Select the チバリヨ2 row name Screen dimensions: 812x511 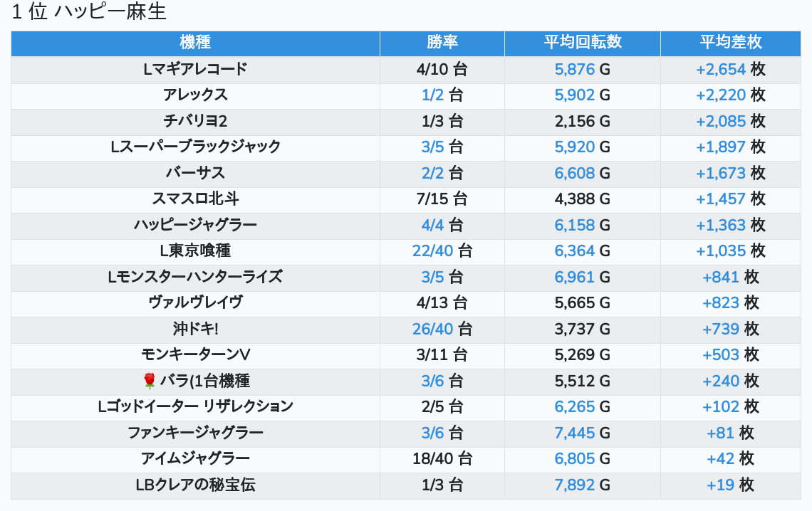coord(195,121)
